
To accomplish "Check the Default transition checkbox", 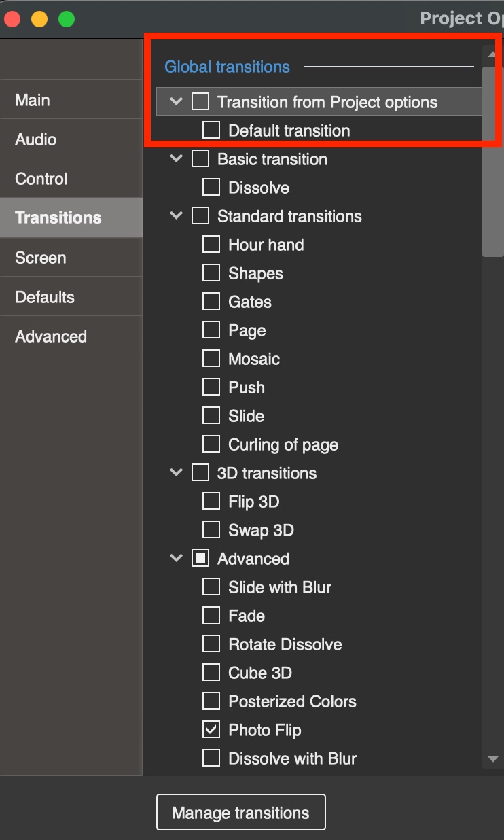I will point(211,130).
